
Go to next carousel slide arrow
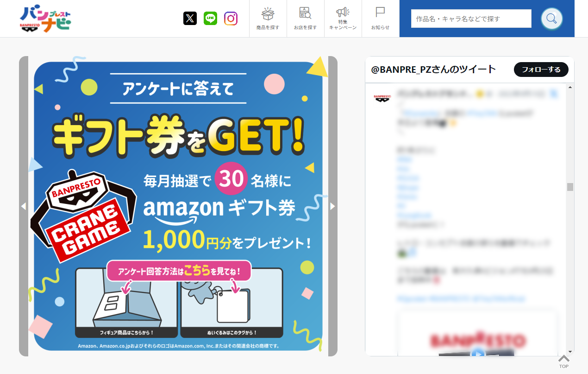[x=332, y=206]
